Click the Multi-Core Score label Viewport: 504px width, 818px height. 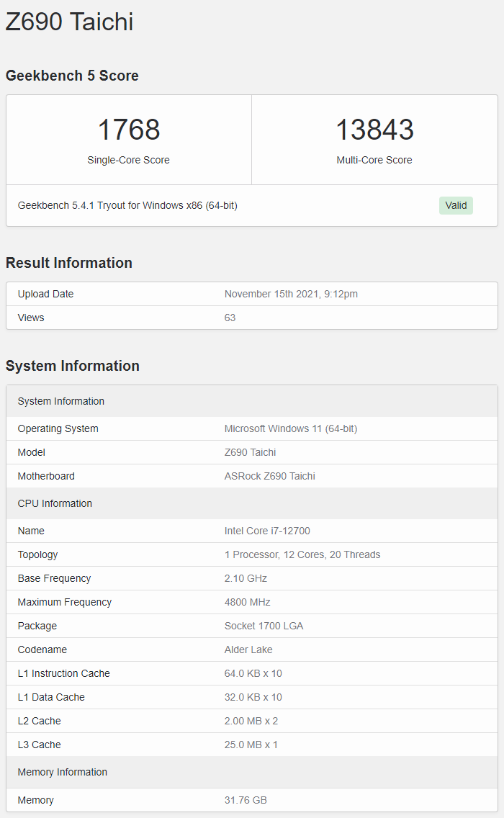374,160
